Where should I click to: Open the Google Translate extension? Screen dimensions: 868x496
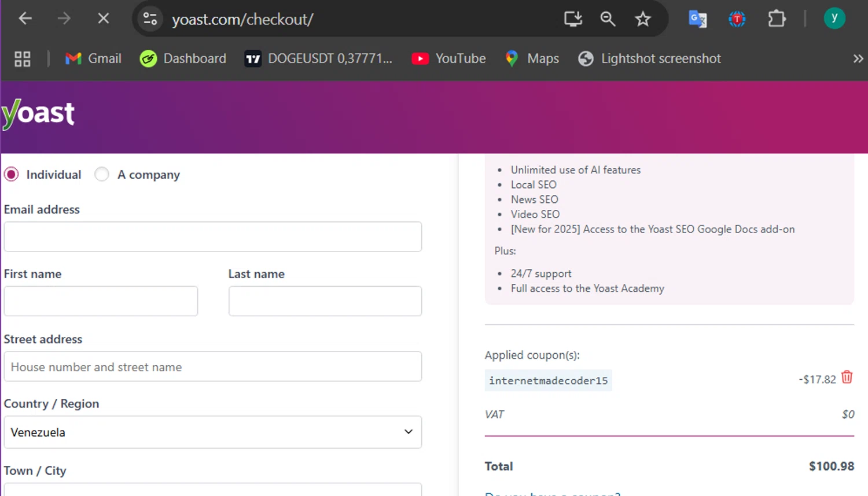tap(698, 19)
